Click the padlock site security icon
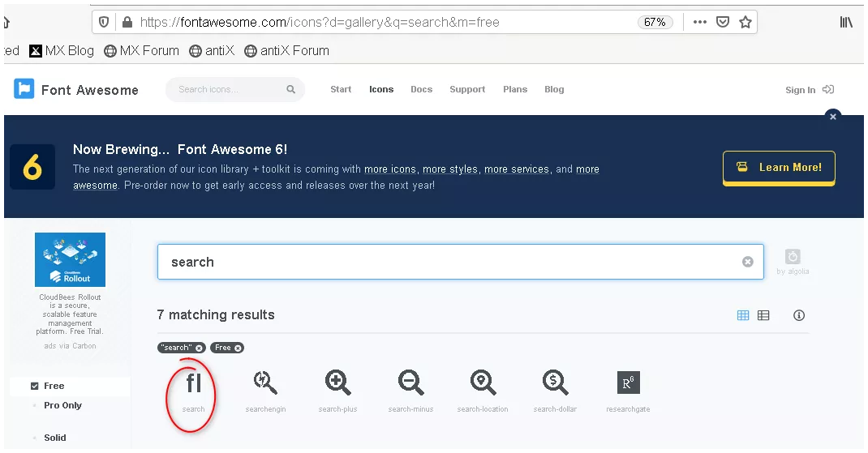 pos(127,22)
